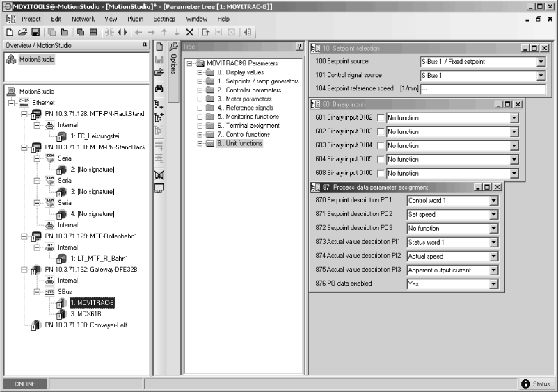Viewport: 558px width, 392px height.
Task: Click the tile windows toolbar icon
Action: 93,33
